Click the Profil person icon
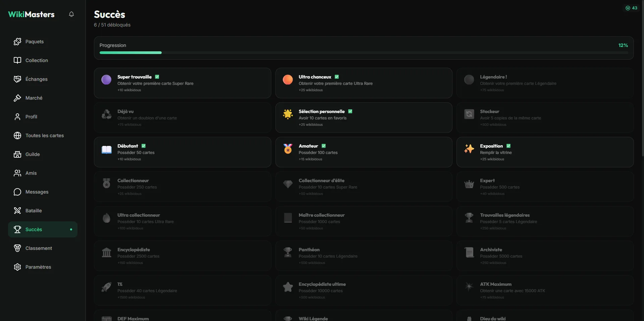 pyautogui.click(x=17, y=117)
